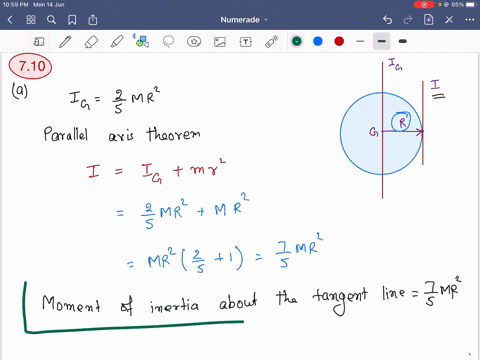This screenshot has width=480, height=360.
Task: Tap the red screen recording indicator
Action: [x=424, y=5]
